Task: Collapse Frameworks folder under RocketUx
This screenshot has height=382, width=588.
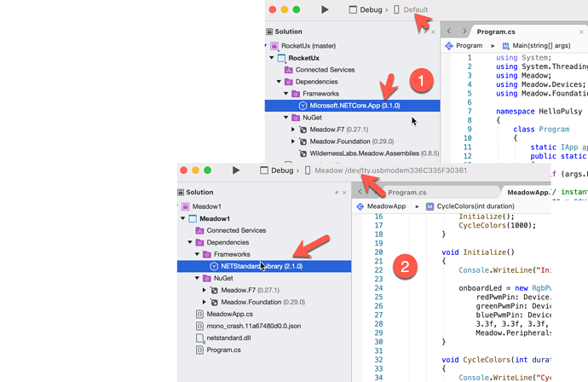Action: [x=285, y=94]
